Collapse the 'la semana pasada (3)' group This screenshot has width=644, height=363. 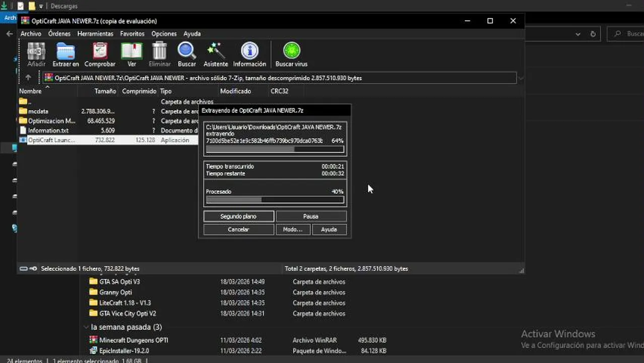pos(87,327)
